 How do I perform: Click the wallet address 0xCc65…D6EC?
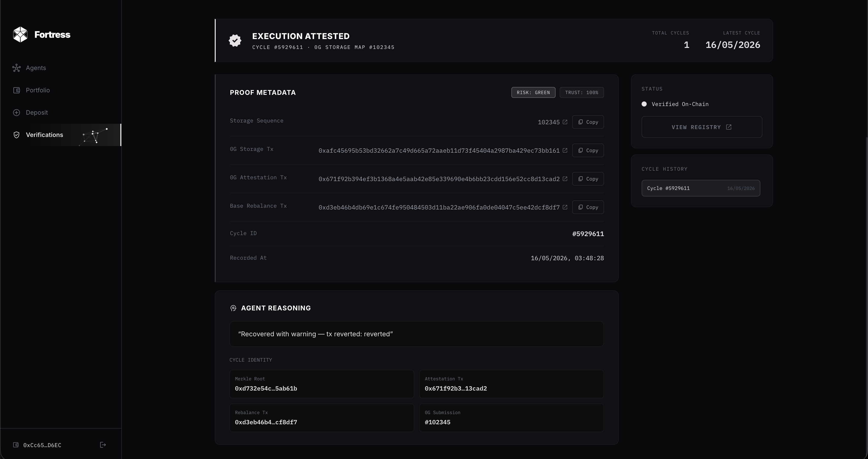pyautogui.click(x=42, y=445)
